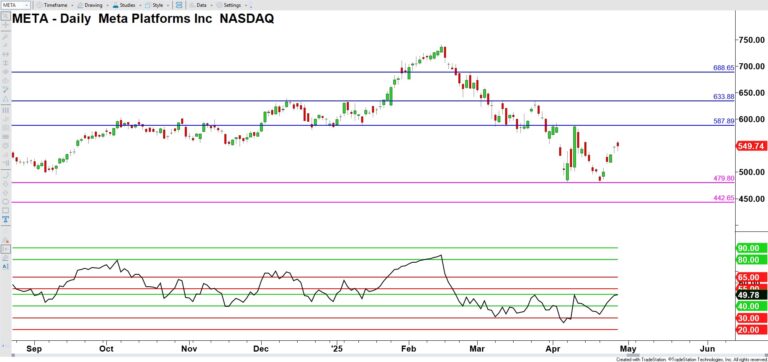The height and width of the screenshot is (362, 768).
Task: Click the A icon at the sidebar bottom
Action: [x=5, y=266]
